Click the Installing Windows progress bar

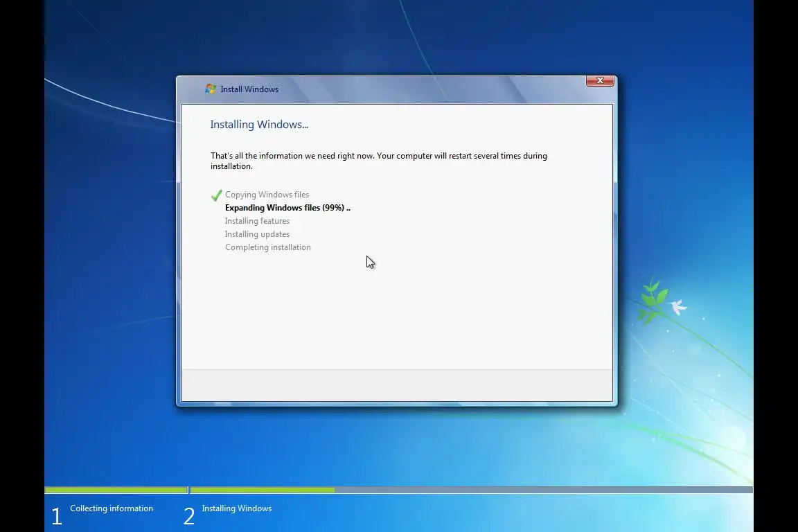tap(471, 490)
